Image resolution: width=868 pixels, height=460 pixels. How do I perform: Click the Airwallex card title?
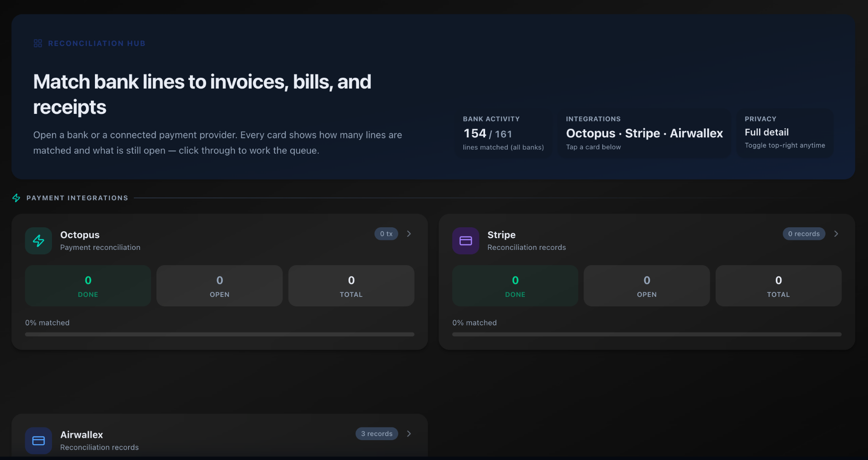click(81, 435)
